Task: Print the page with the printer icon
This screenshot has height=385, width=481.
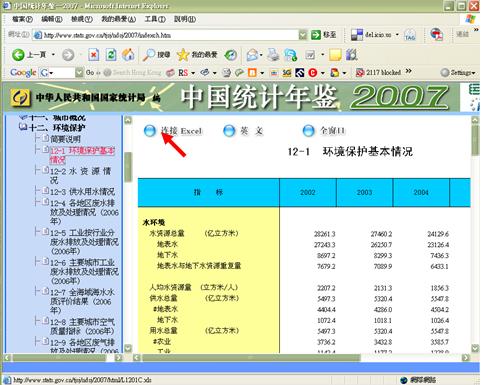Action: 273,55
